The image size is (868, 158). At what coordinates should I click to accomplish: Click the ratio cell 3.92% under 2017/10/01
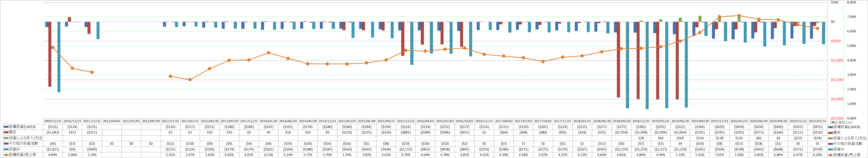coord(543,155)
